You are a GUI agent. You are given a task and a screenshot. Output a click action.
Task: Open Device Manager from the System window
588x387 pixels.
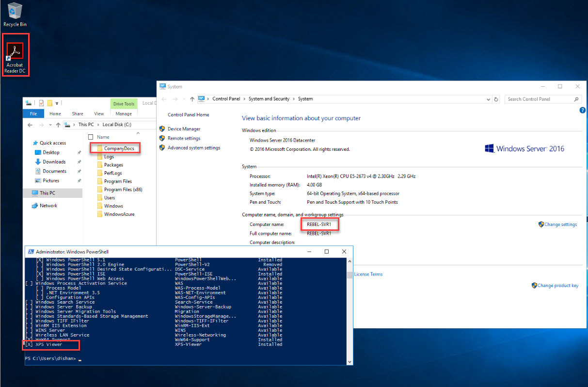tap(184, 129)
